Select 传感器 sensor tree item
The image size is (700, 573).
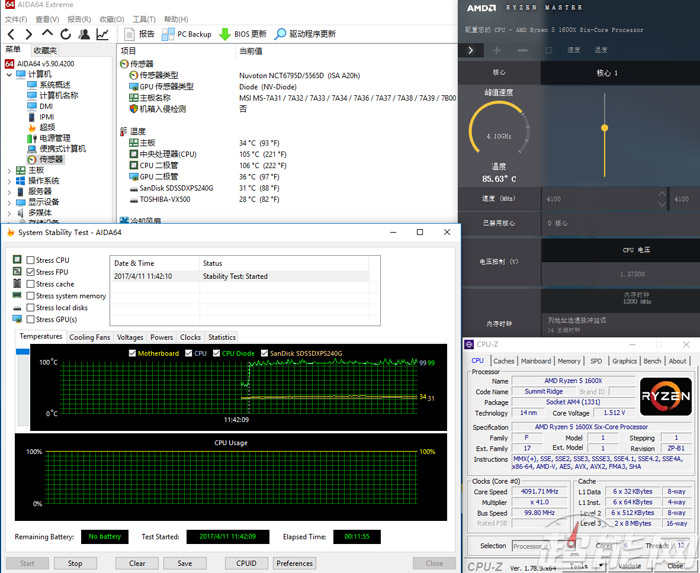[x=45, y=159]
